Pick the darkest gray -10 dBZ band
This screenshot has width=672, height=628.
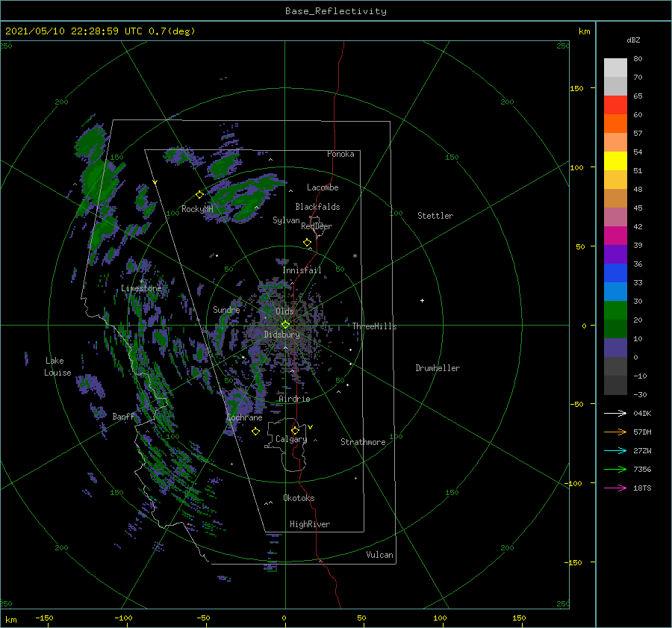(615, 385)
